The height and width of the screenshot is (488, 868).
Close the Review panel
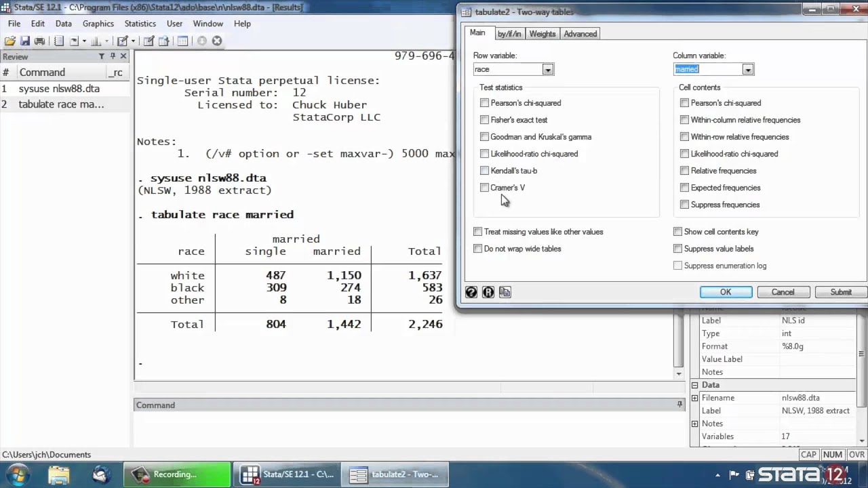[123, 56]
